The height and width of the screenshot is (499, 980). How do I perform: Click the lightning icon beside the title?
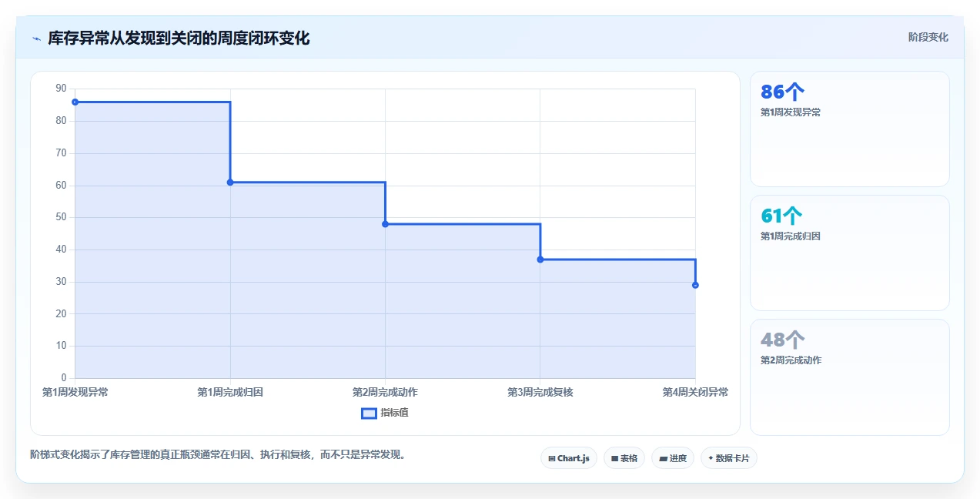tap(36, 38)
